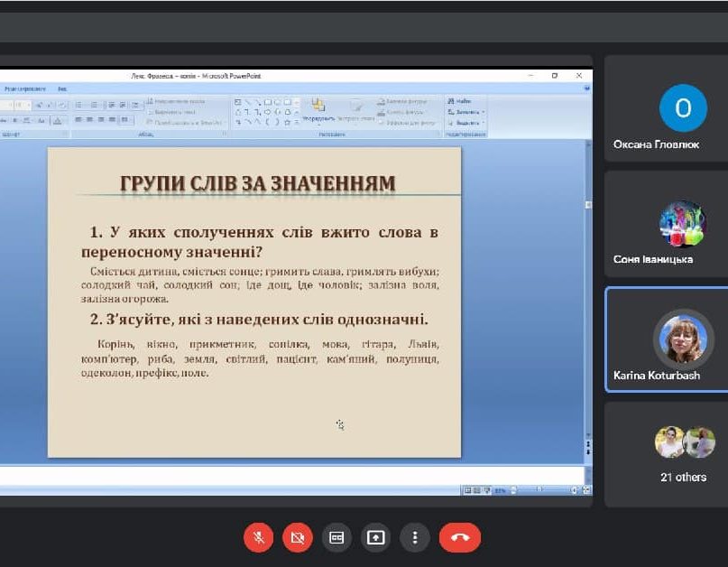Expand the shapes gallery dropdown arrow
728x567 pixels.
pyautogui.click(x=297, y=123)
